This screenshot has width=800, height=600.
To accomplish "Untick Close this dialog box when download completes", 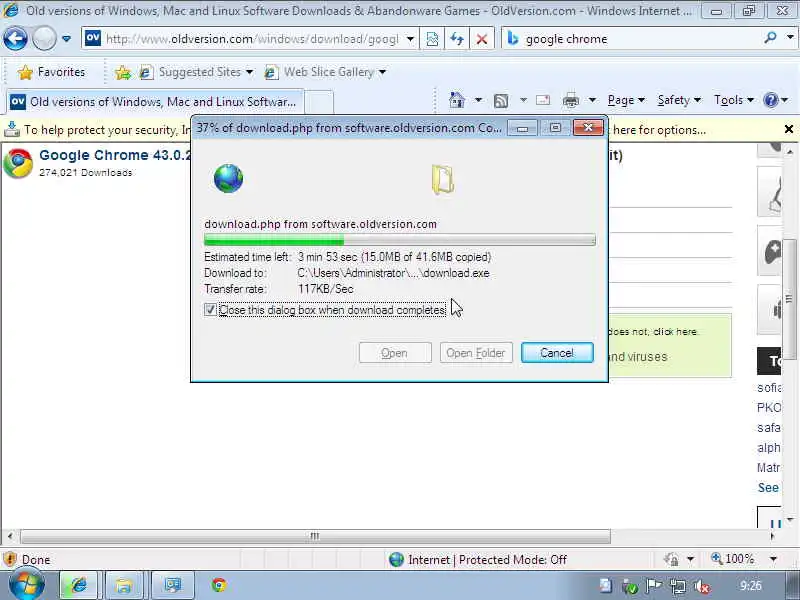I will click(x=210, y=310).
